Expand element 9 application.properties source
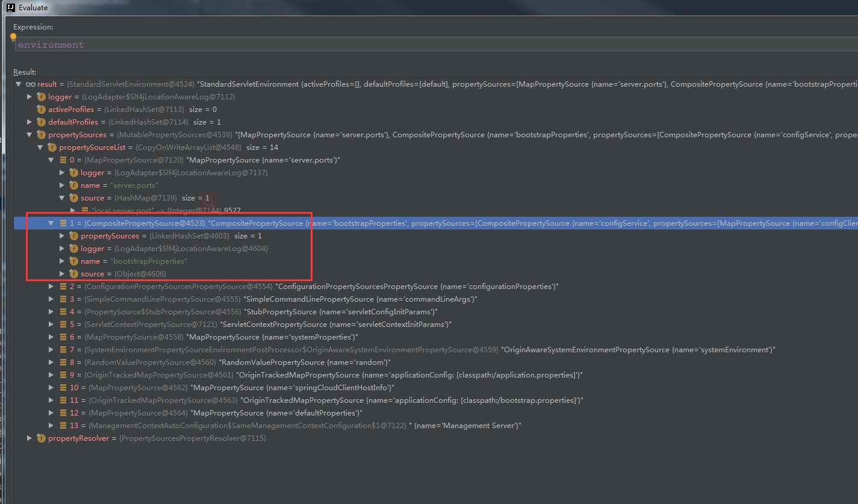Viewport: 858px width, 504px height. pyautogui.click(x=51, y=375)
